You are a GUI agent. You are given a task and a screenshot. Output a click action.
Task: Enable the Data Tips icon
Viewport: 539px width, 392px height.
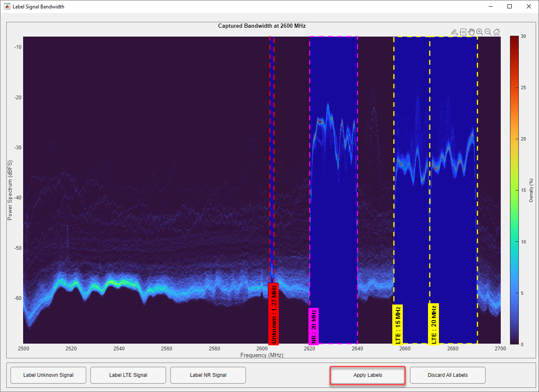463,32
